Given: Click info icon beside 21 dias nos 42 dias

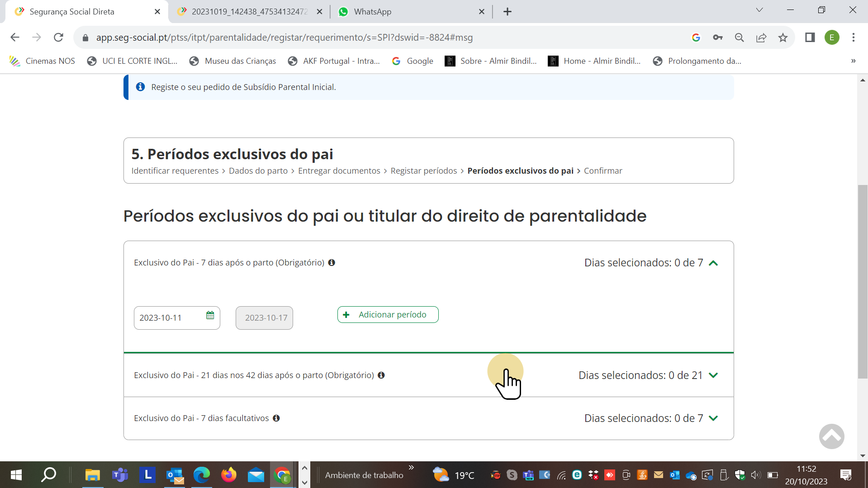Looking at the screenshot, I should (381, 375).
